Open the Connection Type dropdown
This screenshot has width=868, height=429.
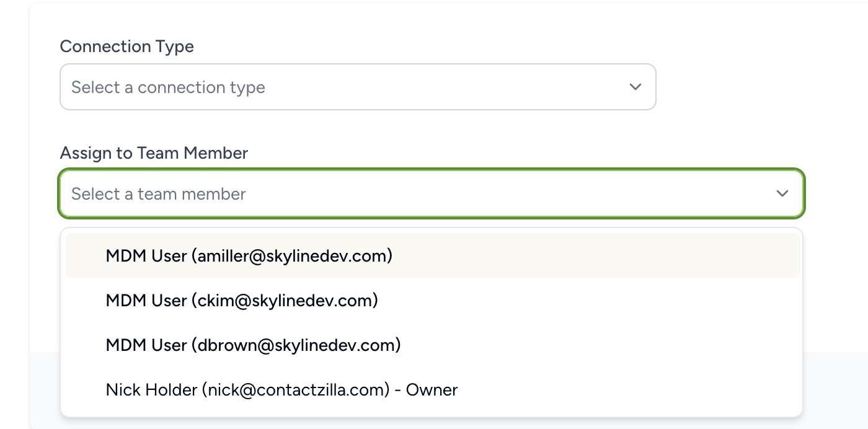tap(358, 87)
